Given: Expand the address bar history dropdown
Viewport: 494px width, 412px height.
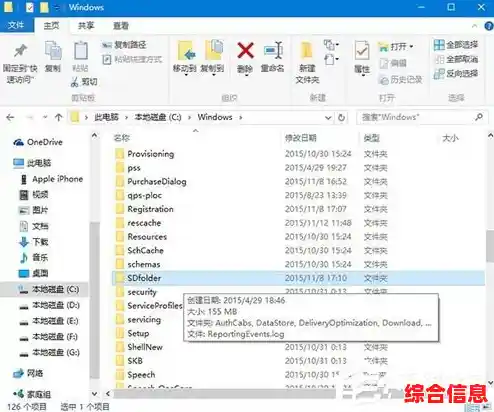Looking at the screenshot, I should [328, 118].
